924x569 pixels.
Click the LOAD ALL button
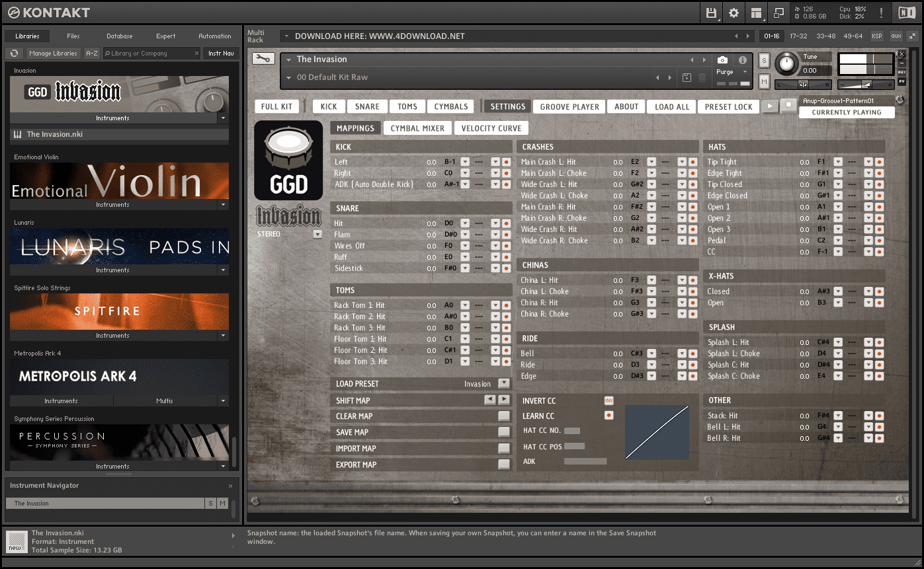pos(672,106)
